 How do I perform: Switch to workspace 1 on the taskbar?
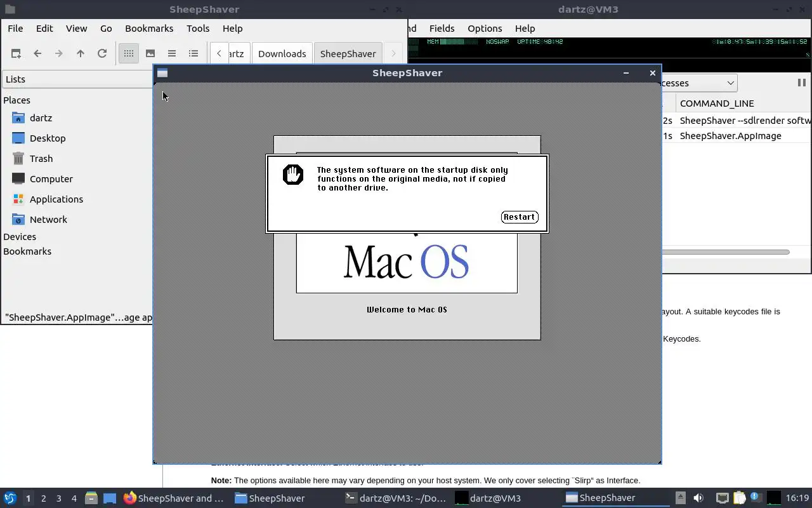tap(28, 498)
